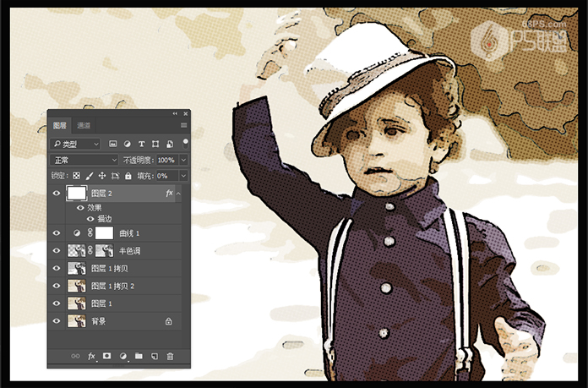Click the chain link icon on 曲线 1

tap(90, 233)
